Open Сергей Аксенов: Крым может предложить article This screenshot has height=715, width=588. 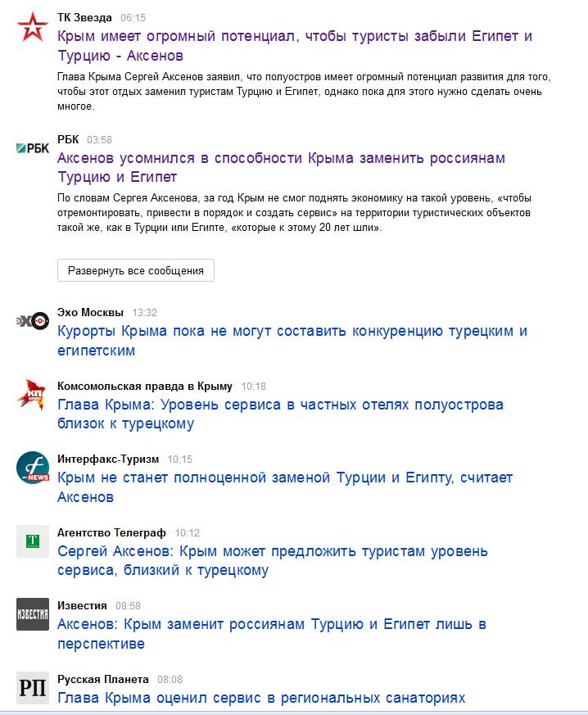(x=273, y=560)
